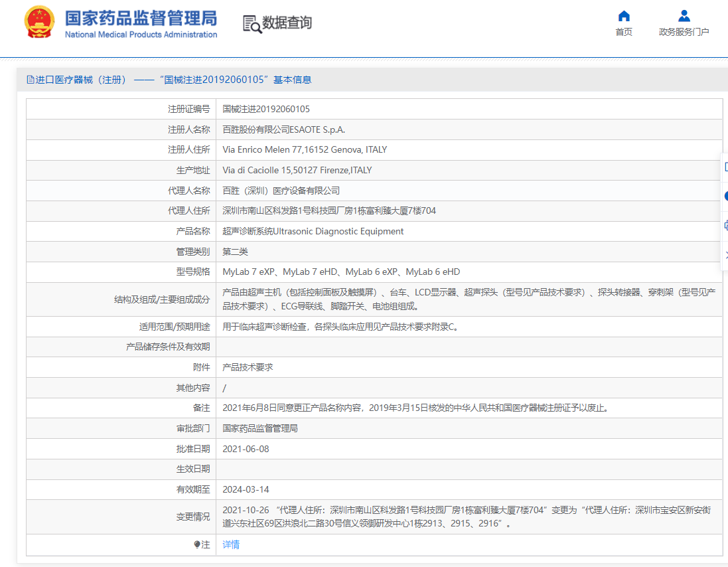
Task: Select MyLab 7 eXP model list value
Action: point(341,272)
